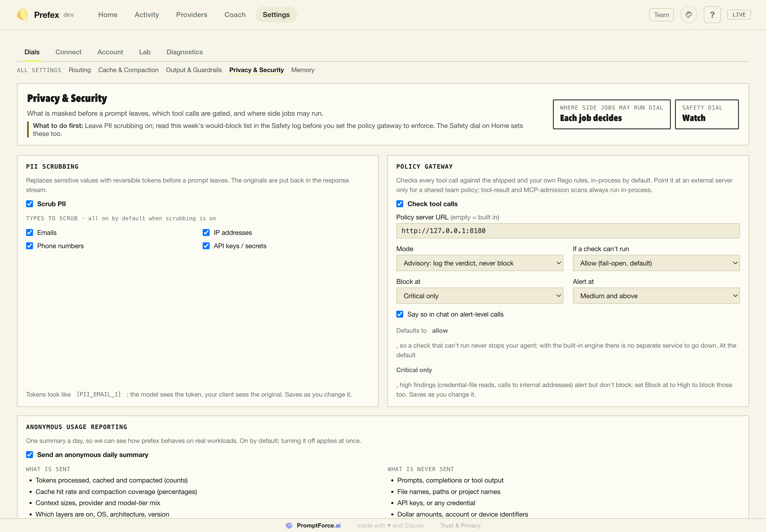Uncheck the Phone numbers scrub type
This screenshot has width=766, height=532.
coord(30,246)
